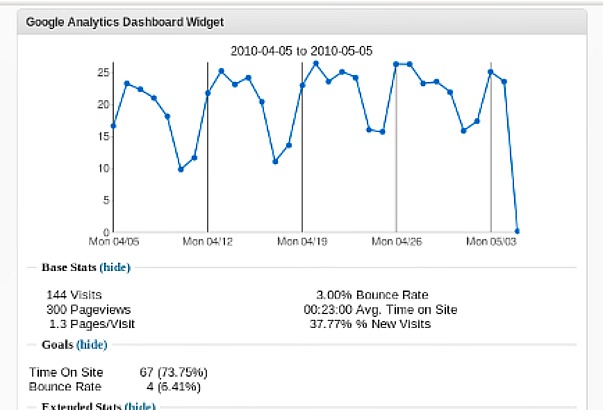Click the final zero-value chart data point
Screen dimensions: 603x410
pyautogui.click(x=517, y=231)
